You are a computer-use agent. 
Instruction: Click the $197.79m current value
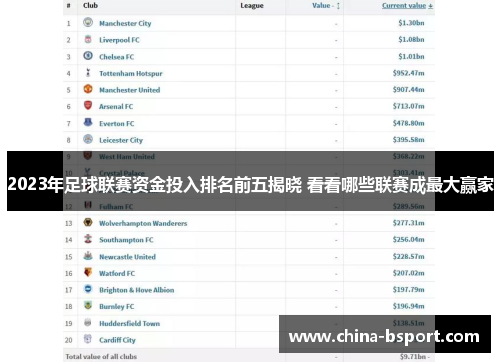408,290
